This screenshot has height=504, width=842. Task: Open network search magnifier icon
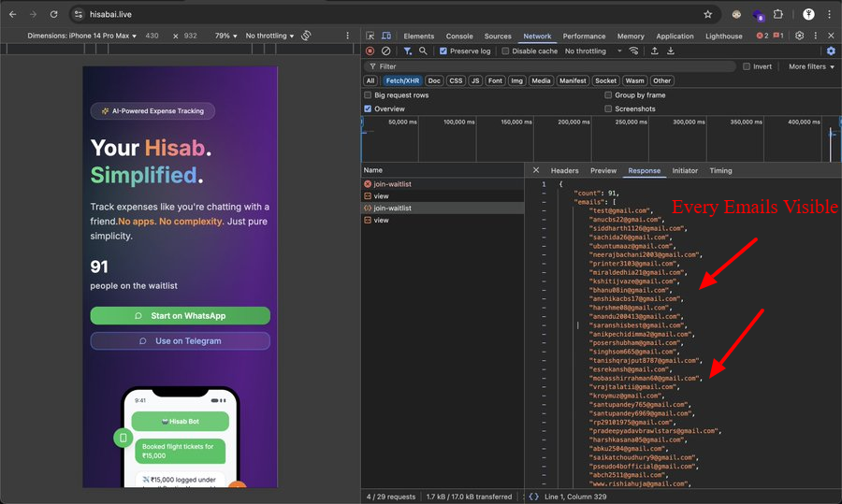[423, 51]
